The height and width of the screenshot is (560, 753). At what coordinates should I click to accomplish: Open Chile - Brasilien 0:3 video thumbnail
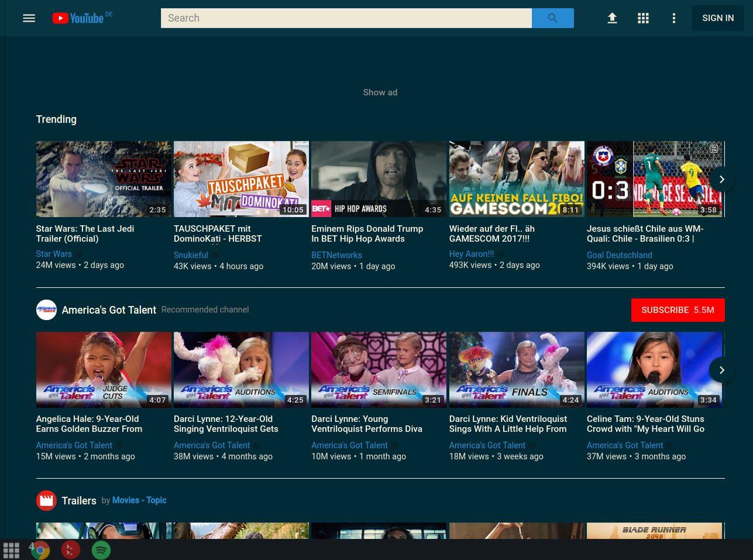click(x=655, y=179)
